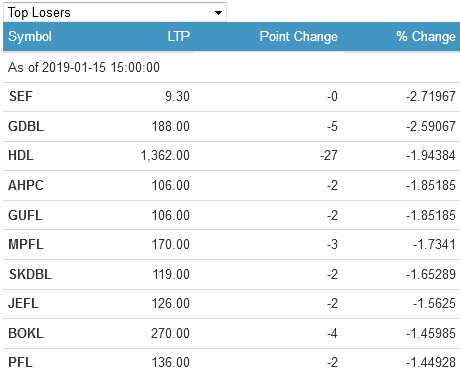Click the SKDBL symbol

tap(30, 274)
